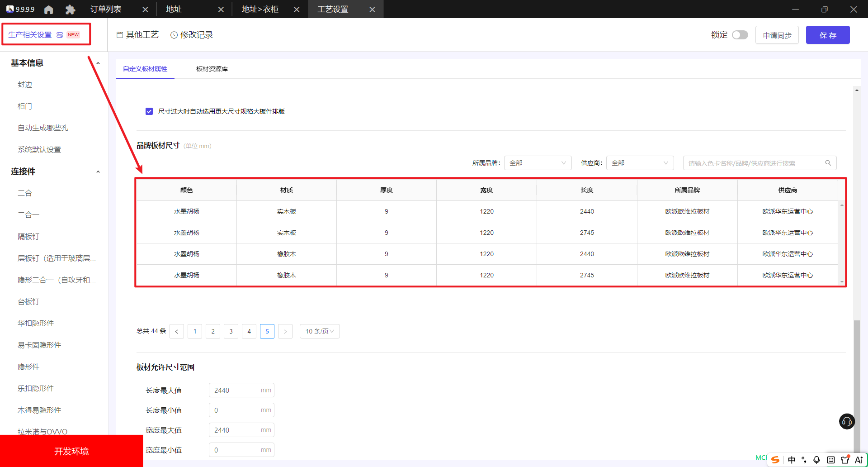Viewport: 868px width, 467px height.
Task: Uncheck 尺寸过大时自动选用更大尺寸 checkbox
Action: click(149, 111)
